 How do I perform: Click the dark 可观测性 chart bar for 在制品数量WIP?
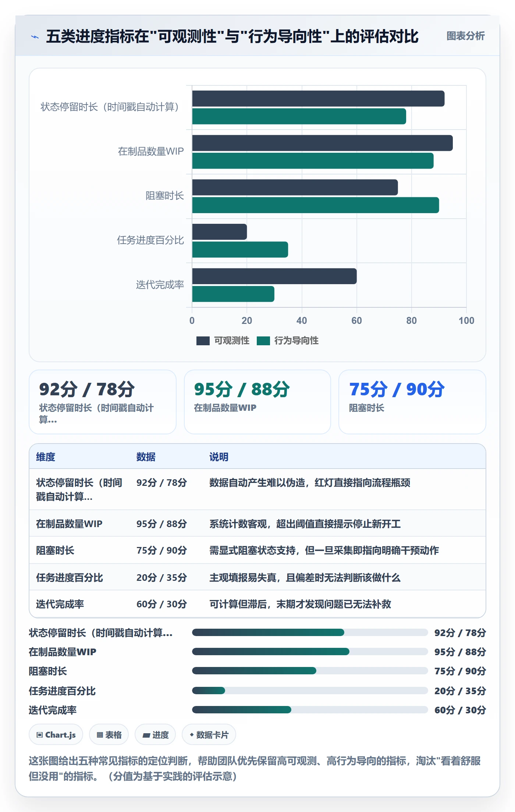coord(322,143)
